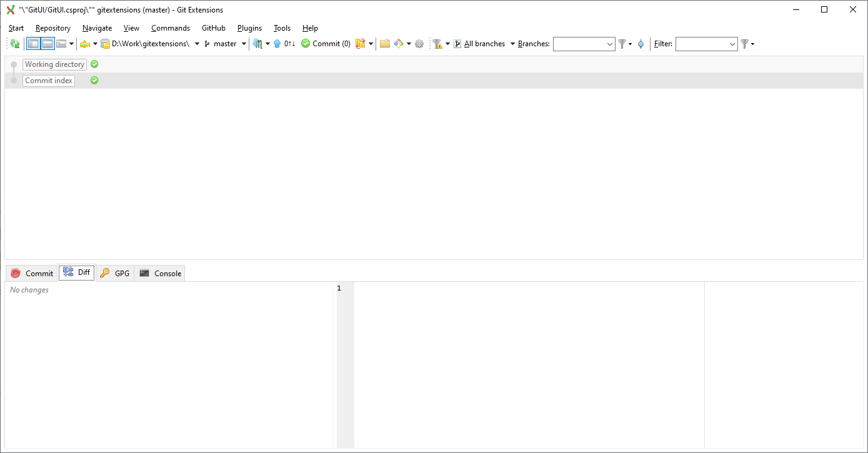Toggle the left panel layout view
This screenshot has height=453, width=868.
click(x=32, y=43)
